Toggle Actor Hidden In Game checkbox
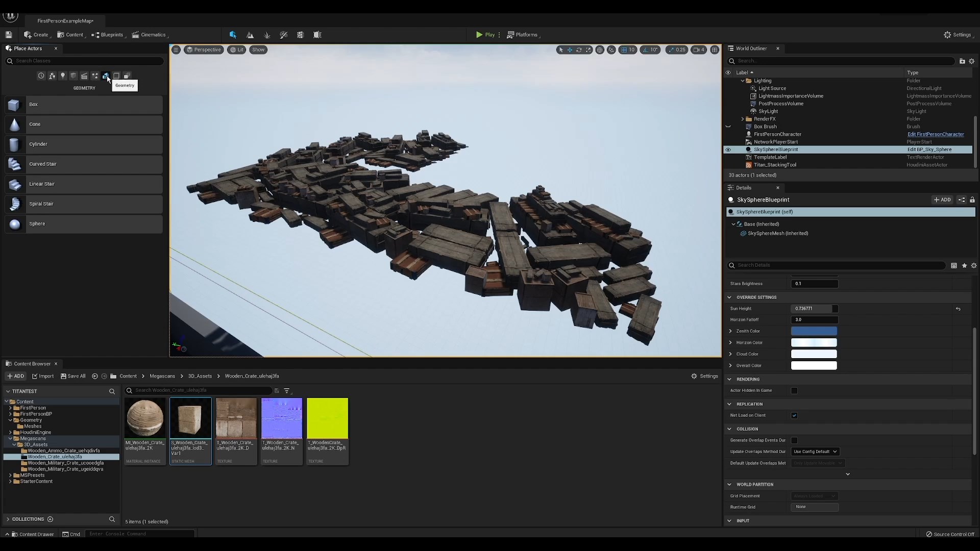Viewport: 980px width, 551px height. 794,390
